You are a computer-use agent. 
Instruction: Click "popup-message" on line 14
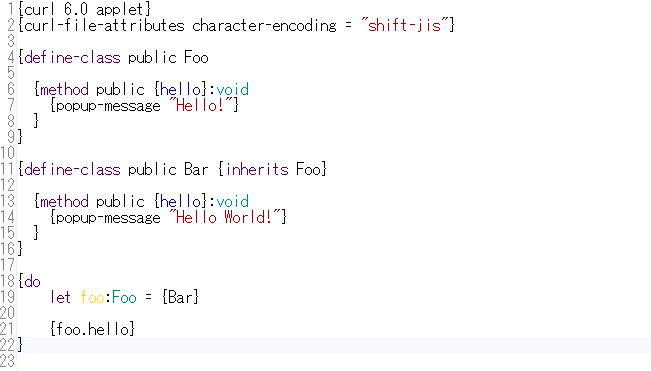click(108, 217)
